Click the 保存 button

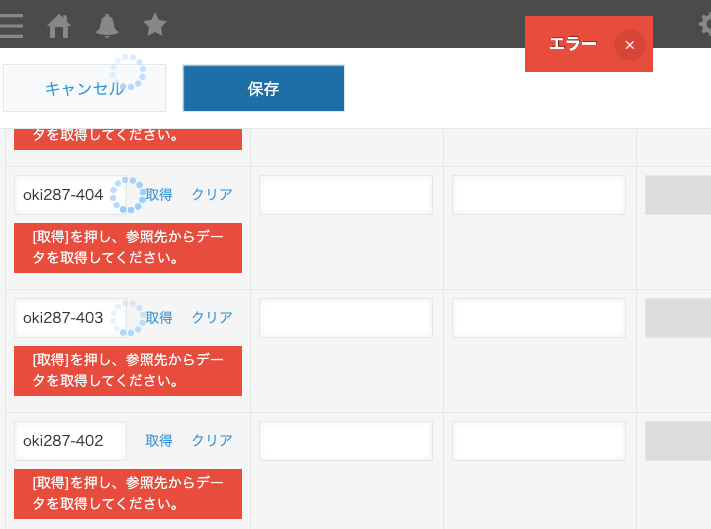coord(263,88)
